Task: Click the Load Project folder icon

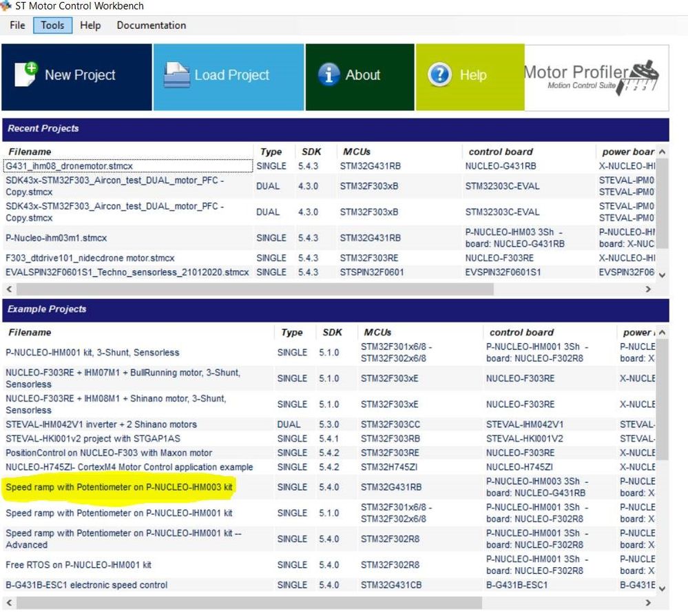Action: [177, 75]
